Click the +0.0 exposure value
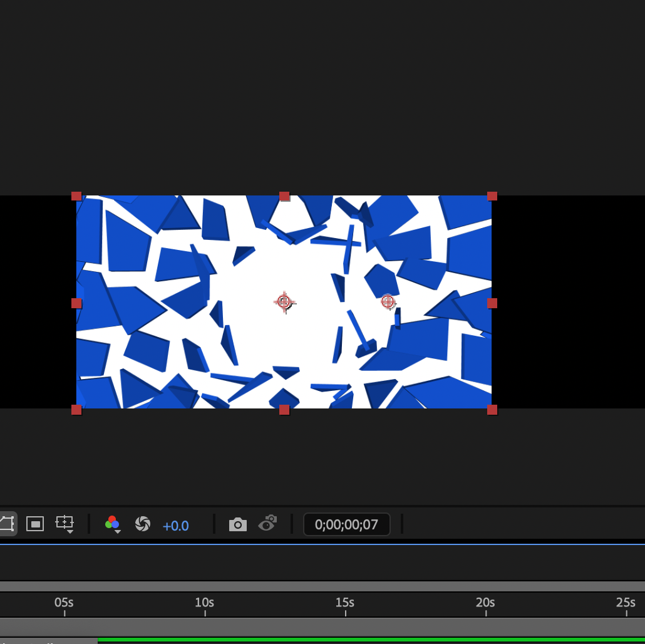The image size is (645, 644). [x=175, y=526]
